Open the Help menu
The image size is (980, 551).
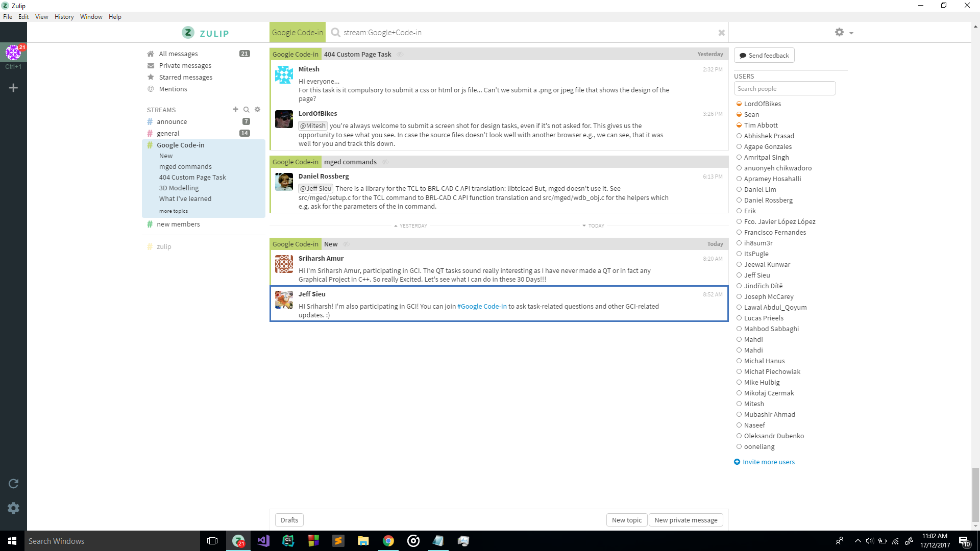pos(115,17)
